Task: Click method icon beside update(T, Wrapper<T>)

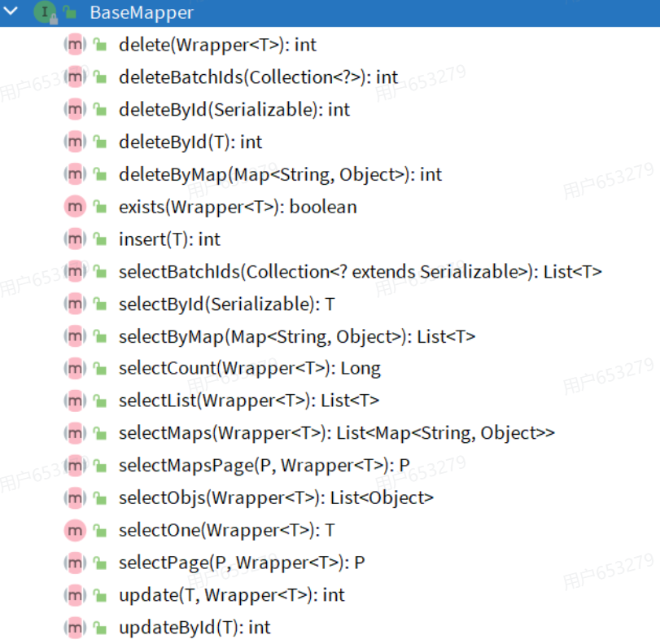Action: tap(75, 595)
